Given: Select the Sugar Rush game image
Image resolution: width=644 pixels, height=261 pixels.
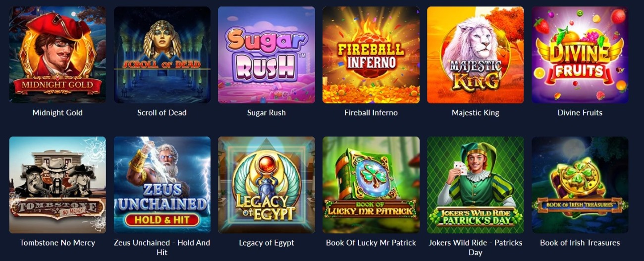Looking at the screenshot, I should pos(267,55).
